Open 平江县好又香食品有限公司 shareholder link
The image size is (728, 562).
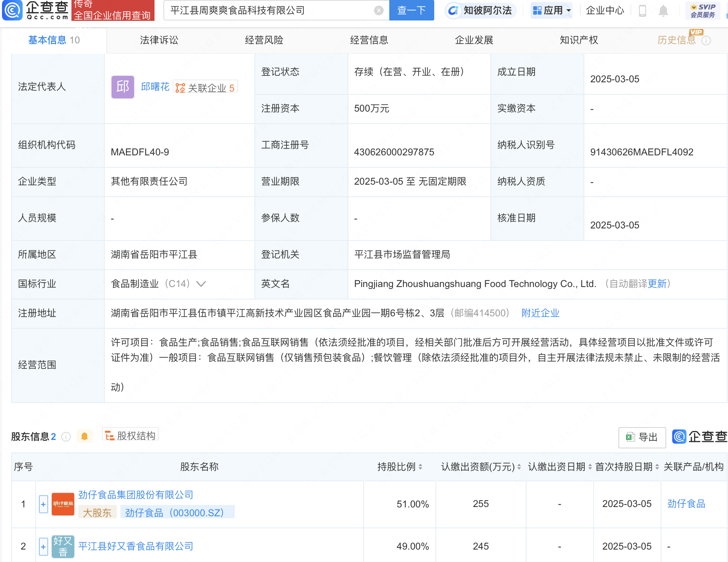click(x=136, y=546)
